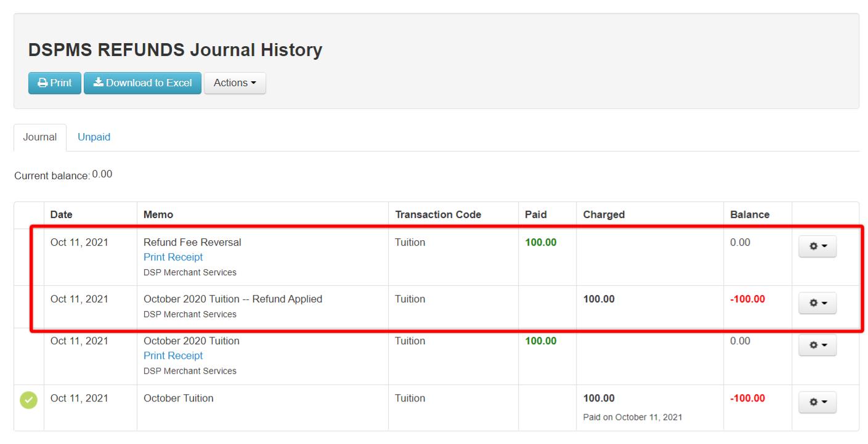
Task: Click the 100.00 charged amount in Refund Applied row
Action: (599, 299)
